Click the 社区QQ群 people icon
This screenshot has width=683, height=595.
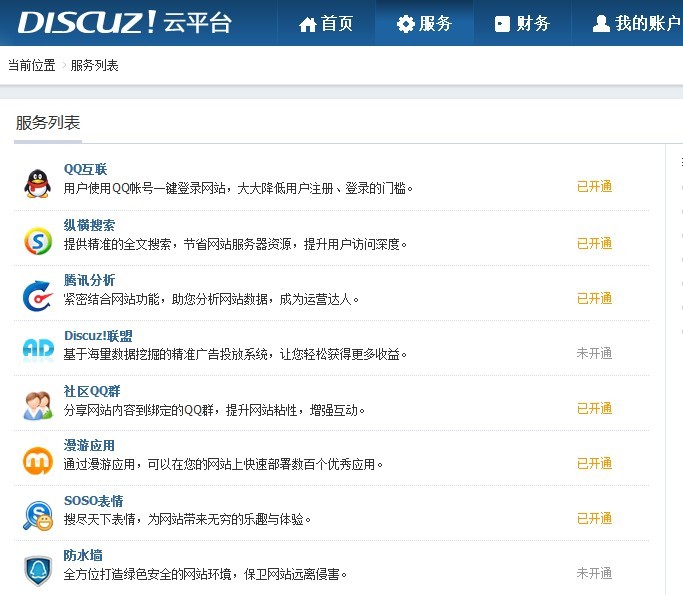(x=38, y=406)
